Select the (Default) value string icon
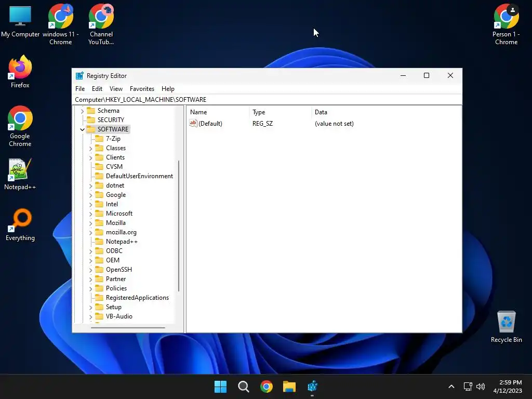The width and height of the screenshot is (532, 399). (193, 123)
